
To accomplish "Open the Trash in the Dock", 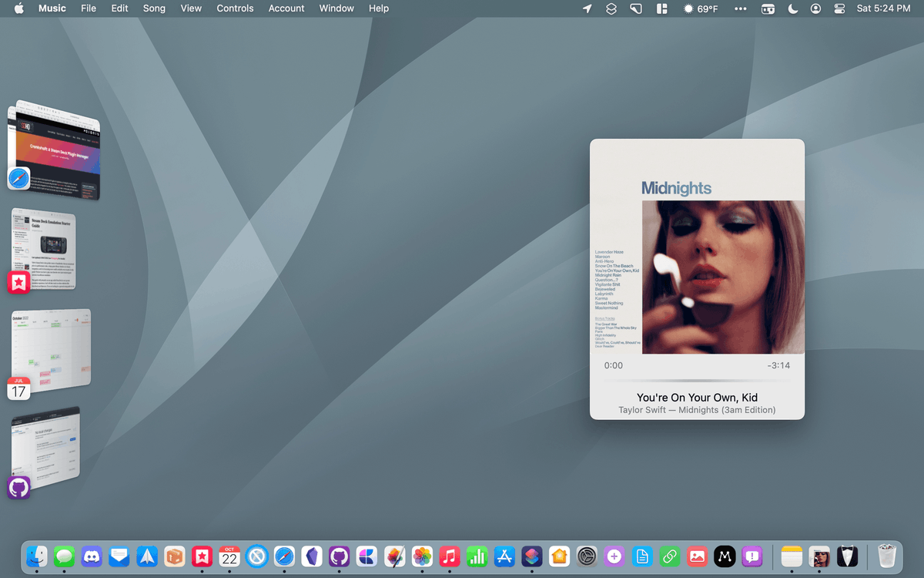I will click(888, 556).
